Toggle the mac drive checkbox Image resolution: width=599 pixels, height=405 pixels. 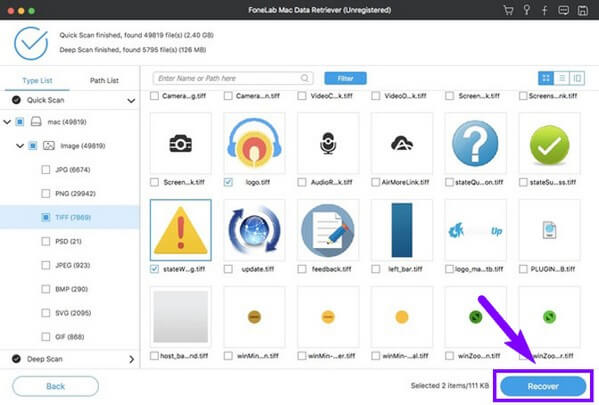[x=20, y=122]
